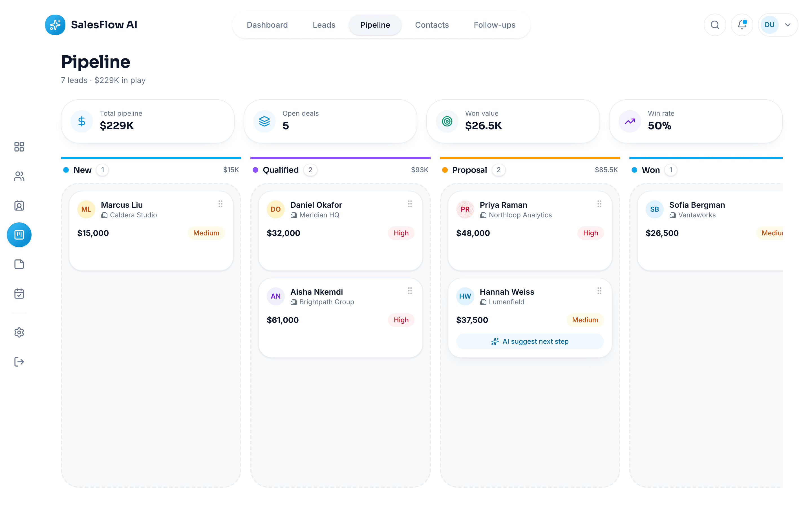The width and height of the screenshot is (812, 508).
Task: Click the DU user avatar
Action: click(769, 25)
